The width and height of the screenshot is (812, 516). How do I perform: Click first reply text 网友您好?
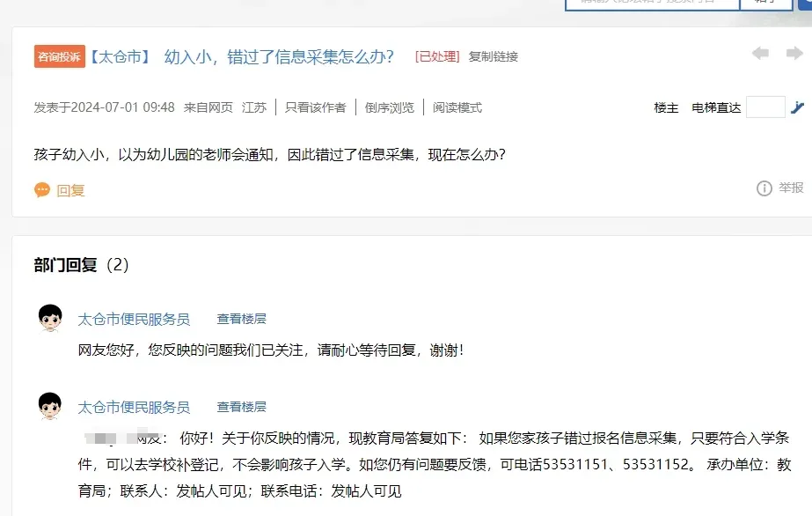(106, 350)
